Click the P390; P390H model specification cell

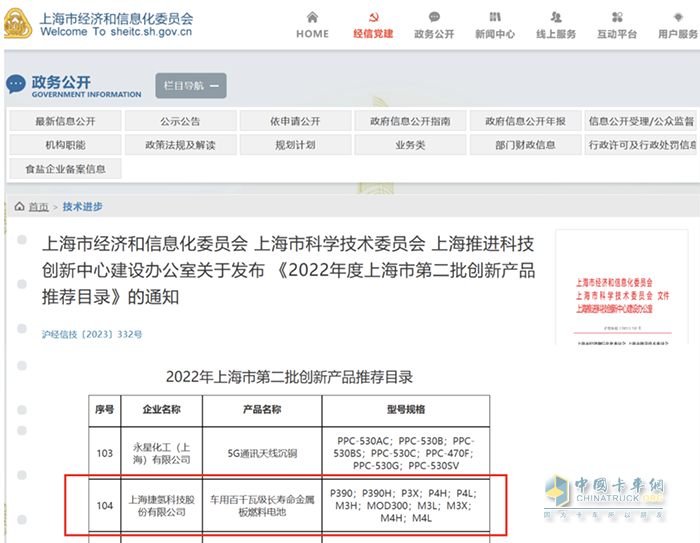click(x=406, y=505)
